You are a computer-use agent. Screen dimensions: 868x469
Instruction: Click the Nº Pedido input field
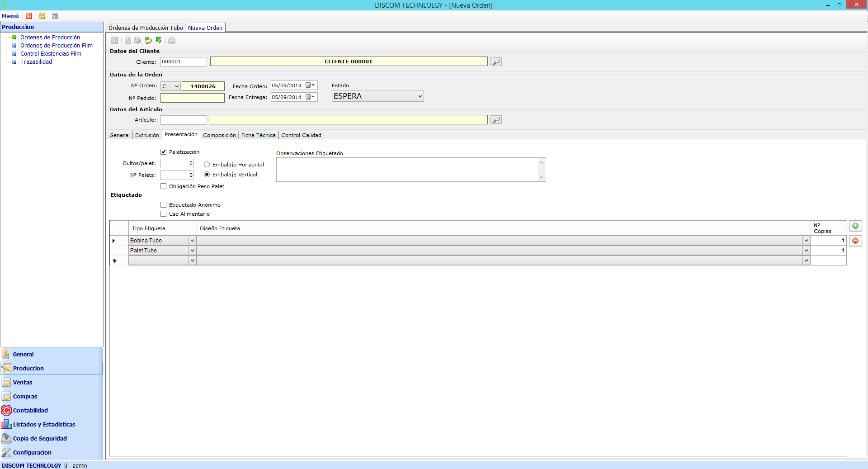193,98
